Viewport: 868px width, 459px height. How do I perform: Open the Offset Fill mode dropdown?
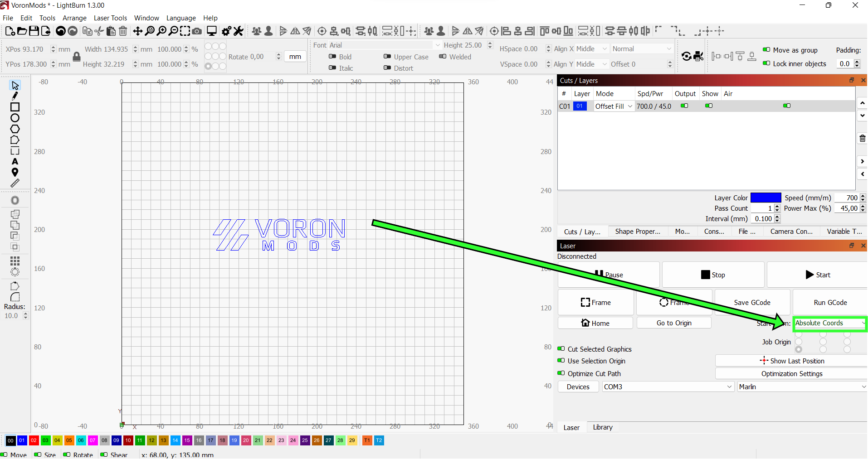pos(614,106)
